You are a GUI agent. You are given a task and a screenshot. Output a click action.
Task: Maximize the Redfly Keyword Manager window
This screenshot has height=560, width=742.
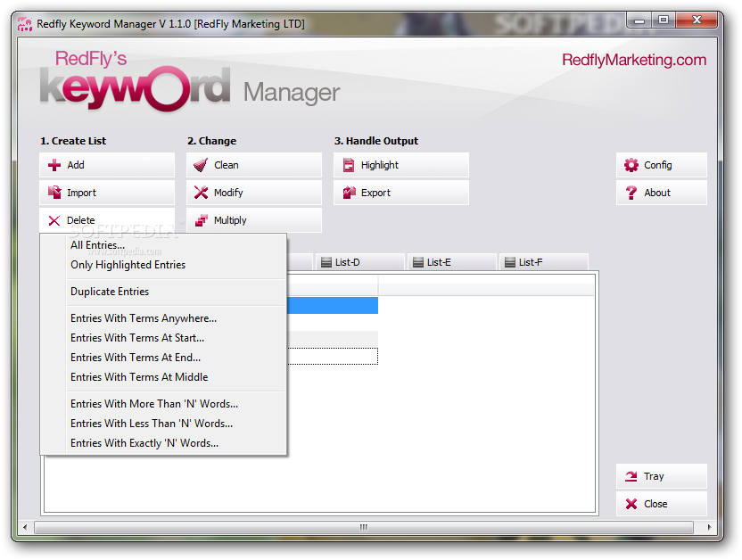(664, 21)
